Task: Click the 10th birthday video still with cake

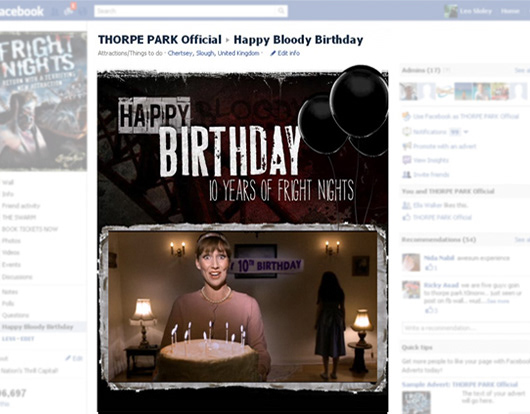Action: point(242,307)
